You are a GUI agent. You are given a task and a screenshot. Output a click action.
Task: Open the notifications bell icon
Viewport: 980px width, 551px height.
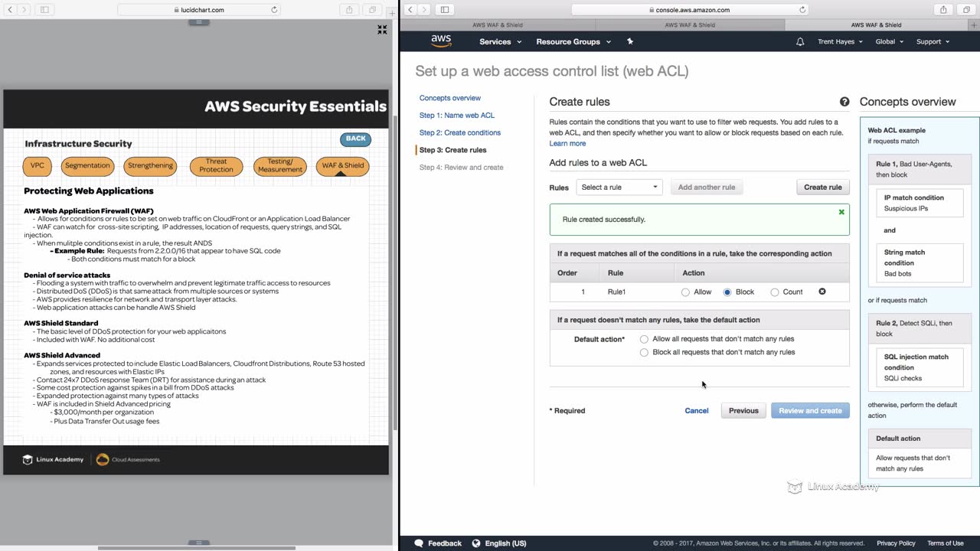point(800,41)
